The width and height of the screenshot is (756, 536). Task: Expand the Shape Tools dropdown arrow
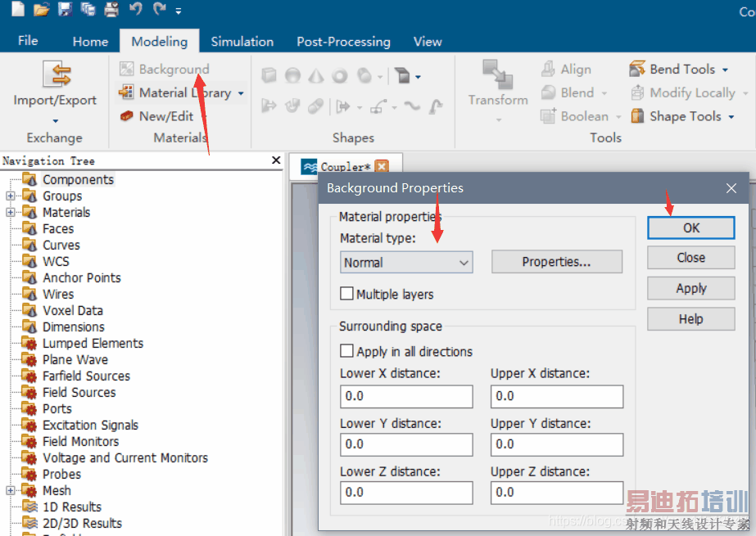click(731, 117)
